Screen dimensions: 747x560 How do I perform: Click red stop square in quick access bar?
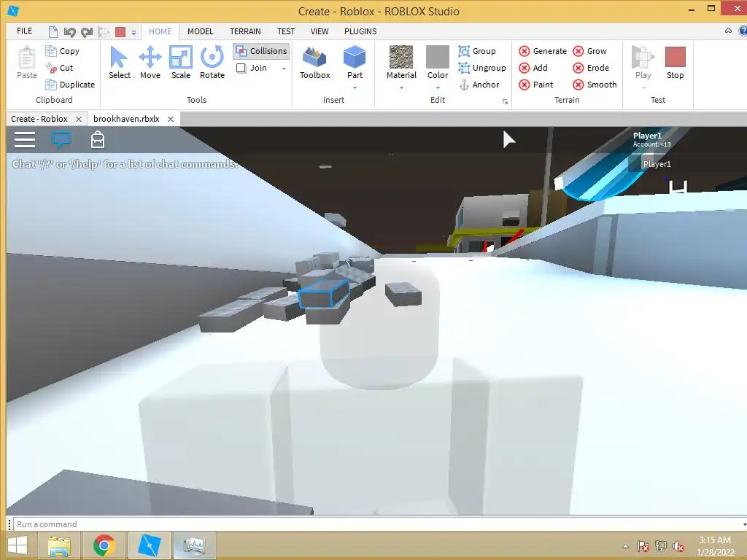[x=120, y=32]
